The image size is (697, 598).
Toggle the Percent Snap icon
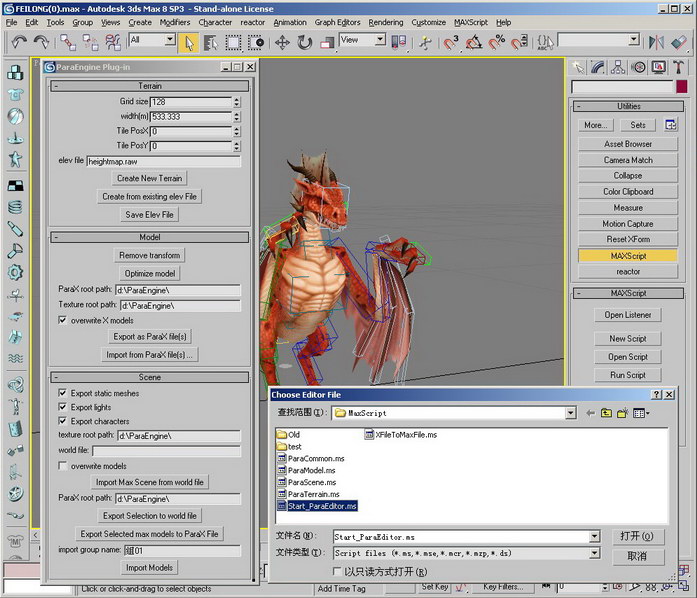497,43
